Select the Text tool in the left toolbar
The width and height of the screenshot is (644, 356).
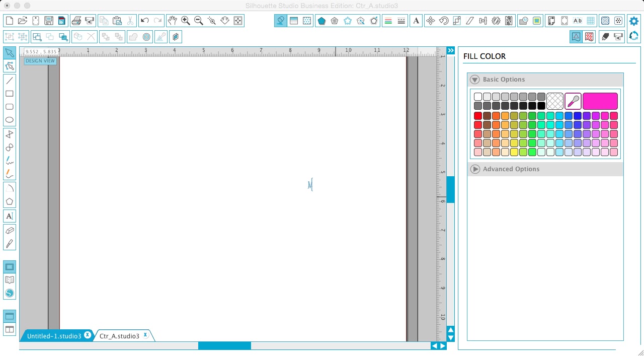click(x=9, y=216)
